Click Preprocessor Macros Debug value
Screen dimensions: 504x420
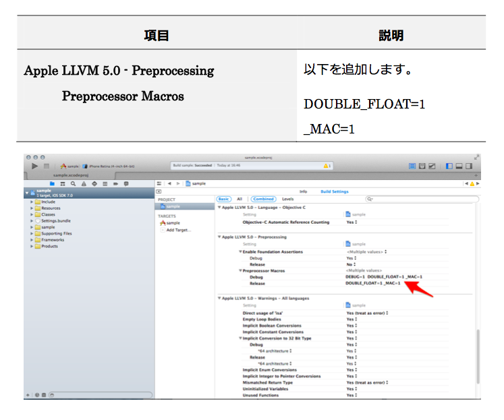click(384, 277)
